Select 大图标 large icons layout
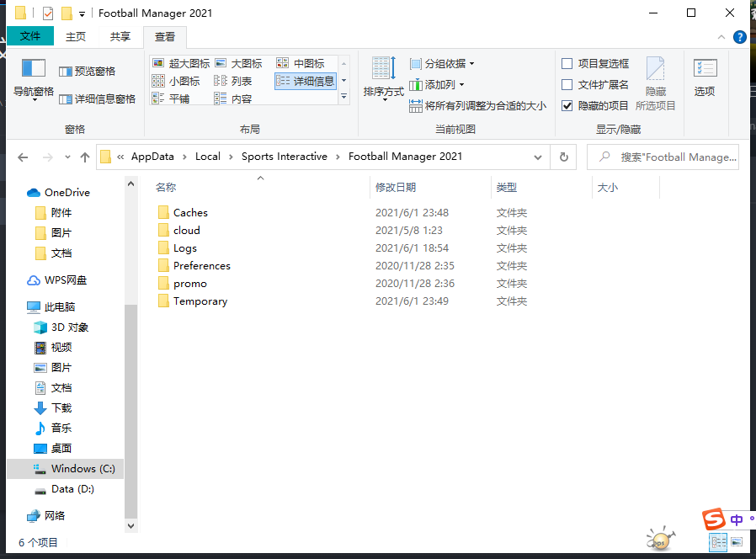Viewport: 756px width, 559px height. pyautogui.click(x=238, y=63)
